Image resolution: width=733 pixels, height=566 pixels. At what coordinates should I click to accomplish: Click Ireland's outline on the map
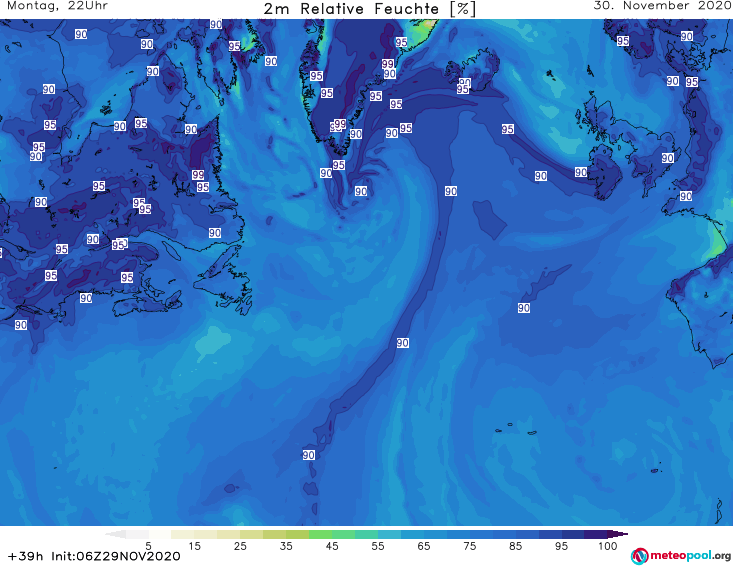(x=606, y=172)
